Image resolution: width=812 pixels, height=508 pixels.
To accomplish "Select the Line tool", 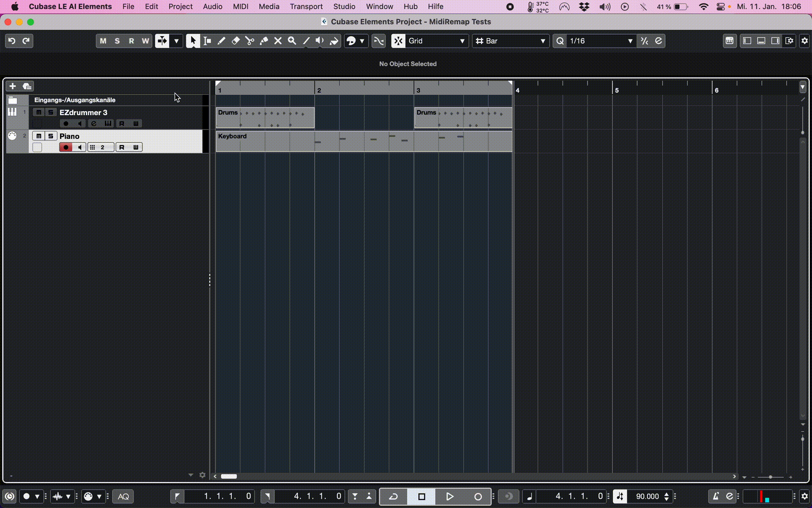I will [x=306, y=41].
